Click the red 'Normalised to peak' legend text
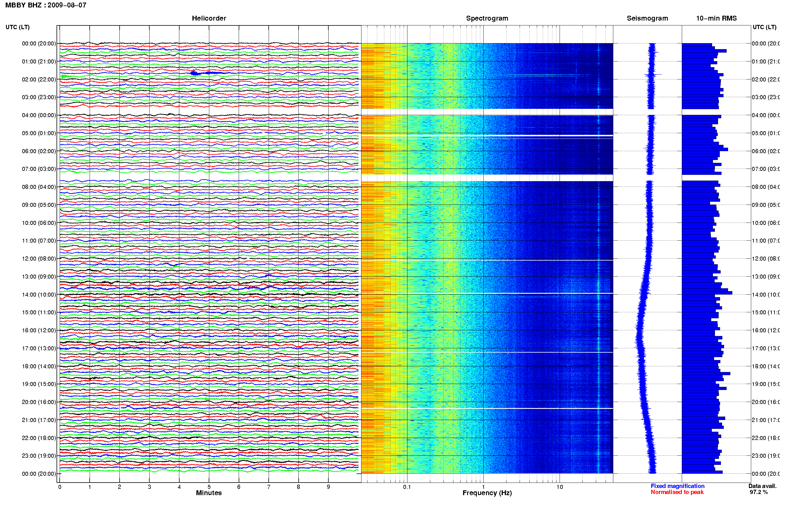The height and width of the screenshot is (508, 812). click(x=677, y=492)
